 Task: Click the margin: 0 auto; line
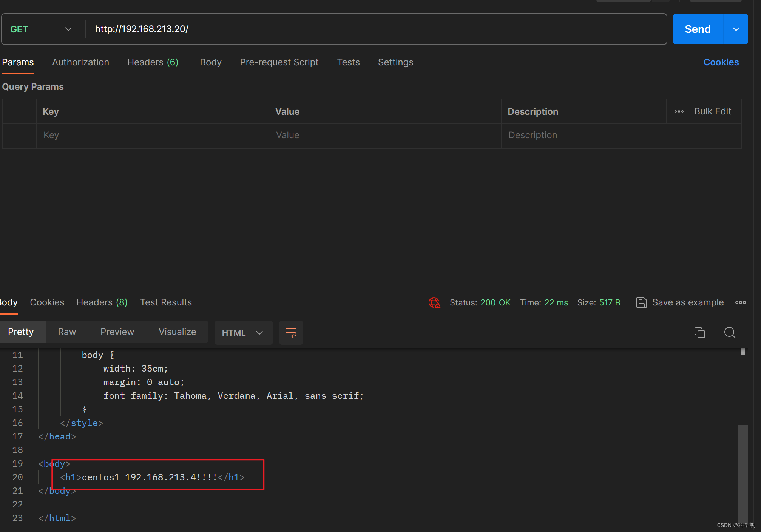[144, 382]
